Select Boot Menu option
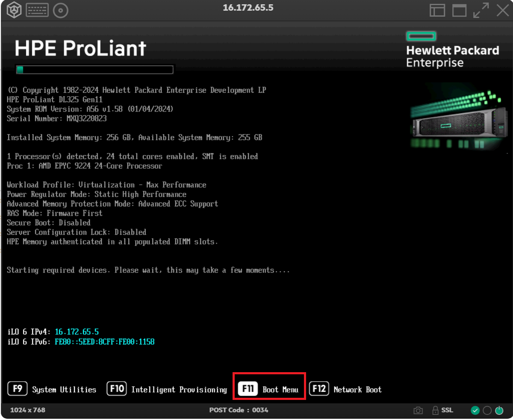 (280, 390)
